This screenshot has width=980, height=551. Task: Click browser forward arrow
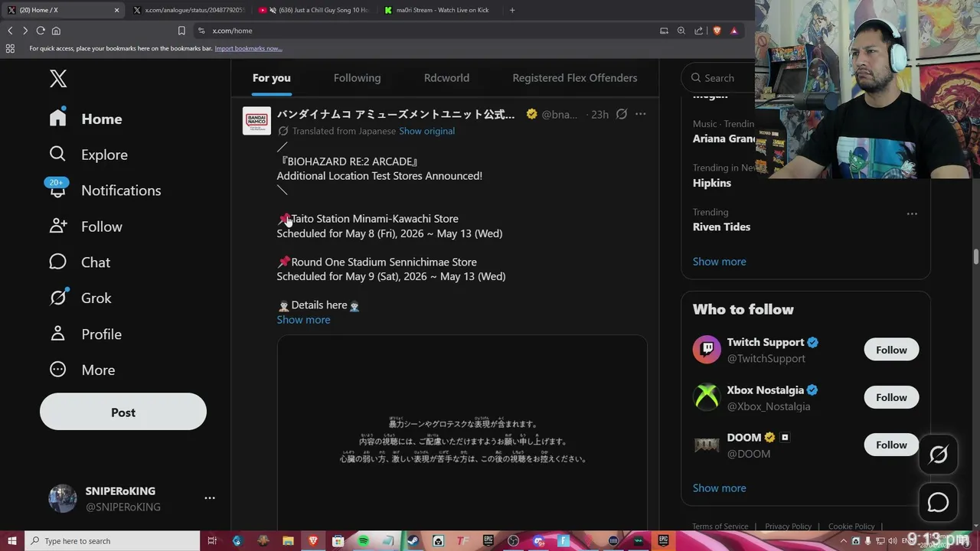[24, 31]
